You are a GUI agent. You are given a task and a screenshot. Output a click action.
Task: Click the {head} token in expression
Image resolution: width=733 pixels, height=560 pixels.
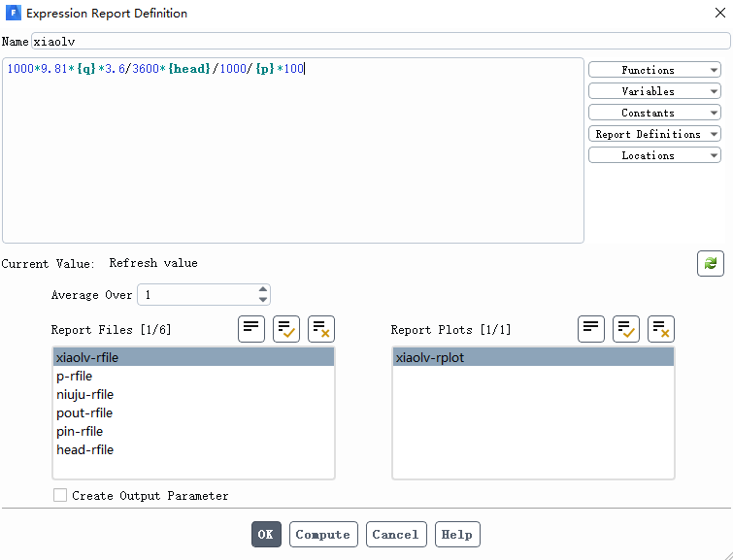pyautogui.click(x=189, y=69)
